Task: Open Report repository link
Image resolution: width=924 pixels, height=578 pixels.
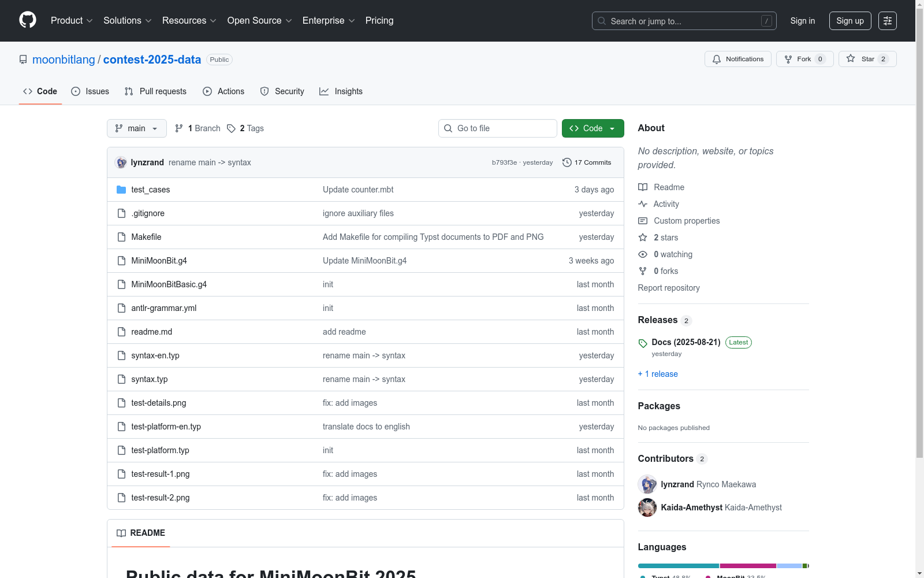Action: tap(669, 288)
